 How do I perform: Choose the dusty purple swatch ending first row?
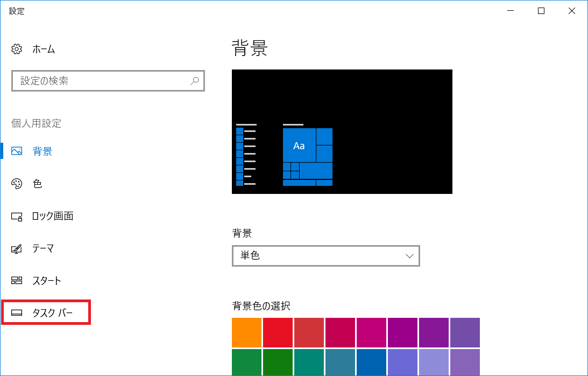465,332
